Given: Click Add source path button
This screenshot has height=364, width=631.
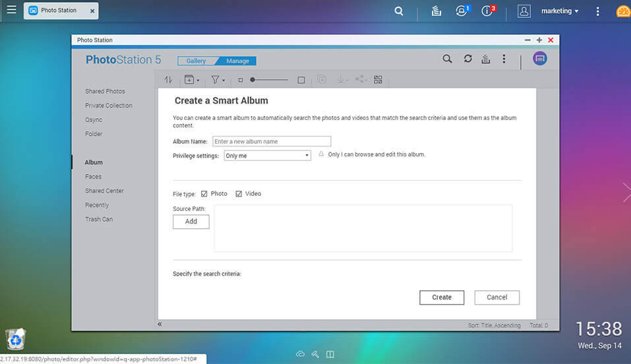Looking at the screenshot, I should (191, 222).
